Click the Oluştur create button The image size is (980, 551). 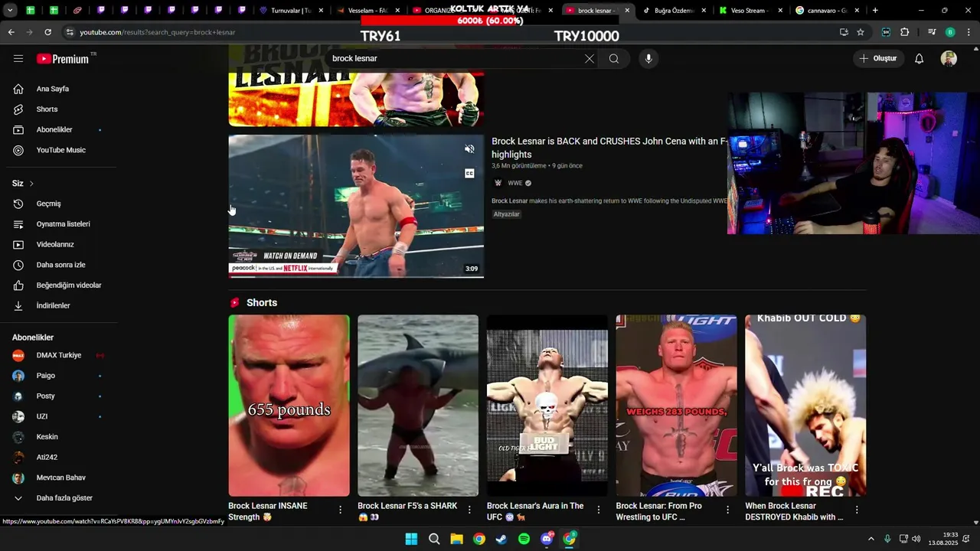tap(879, 59)
